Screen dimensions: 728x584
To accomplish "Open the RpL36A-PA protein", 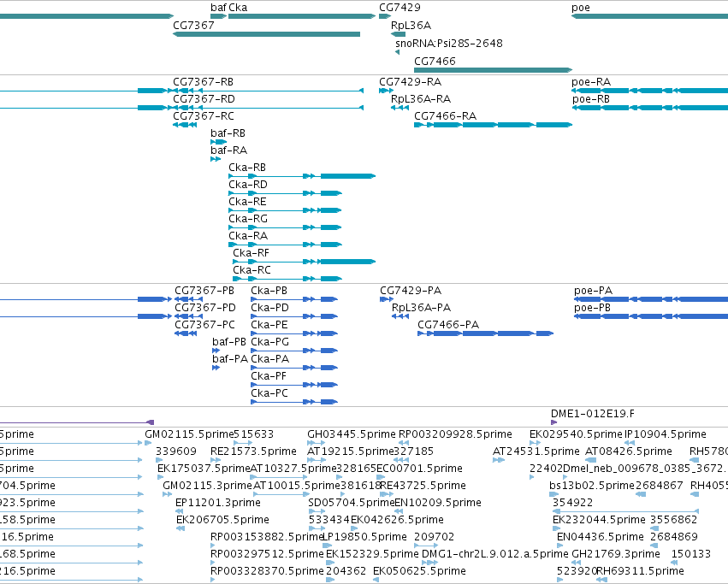I will [x=421, y=308].
